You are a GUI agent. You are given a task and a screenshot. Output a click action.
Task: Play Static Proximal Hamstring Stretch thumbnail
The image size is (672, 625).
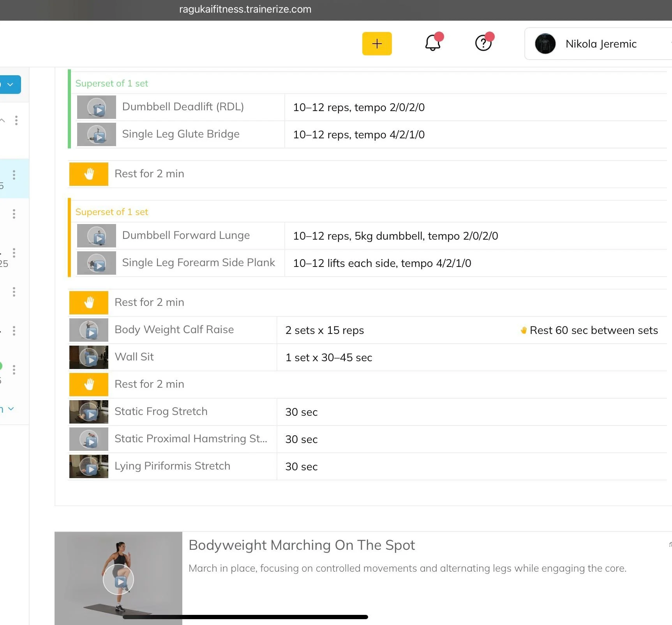(x=89, y=439)
